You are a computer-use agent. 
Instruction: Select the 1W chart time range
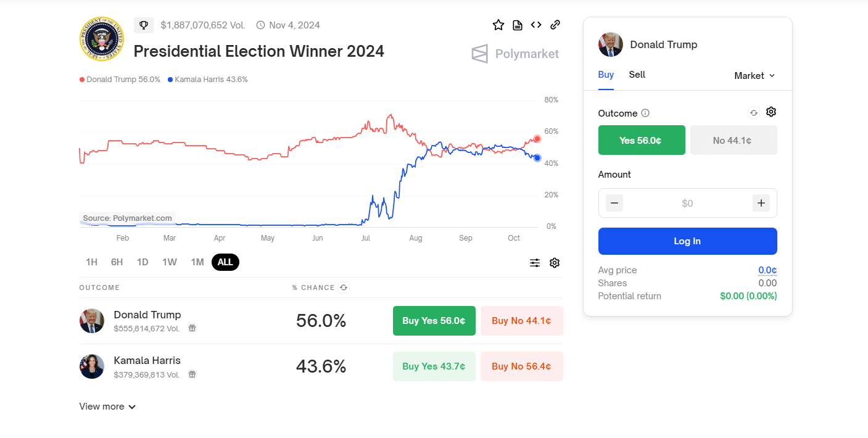pyautogui.click(x=170, y=262)
